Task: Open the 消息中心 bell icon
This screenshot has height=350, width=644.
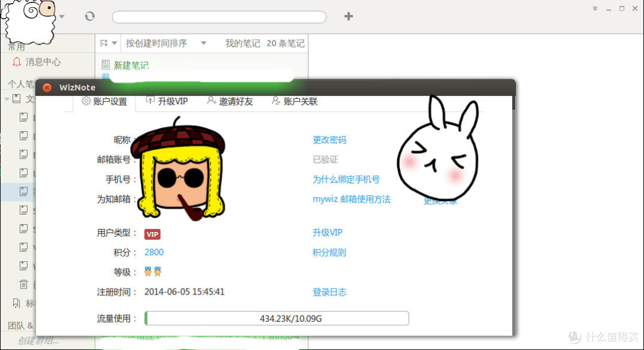Action: (x=17, y=62)
